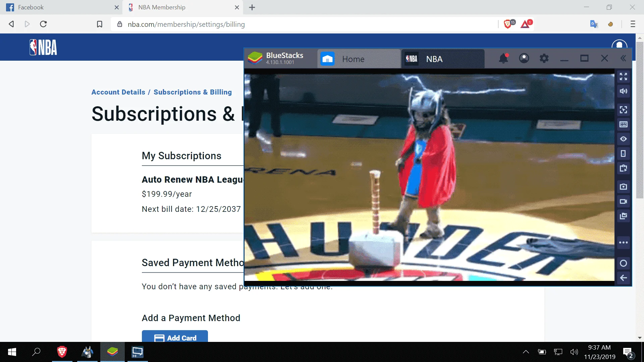Image resolution: width=644 pixels, height=362 pixels.
Task: Collapse BlueStacks sidebar double chevron
Action: pyautogui.click(x=623, y=59)
